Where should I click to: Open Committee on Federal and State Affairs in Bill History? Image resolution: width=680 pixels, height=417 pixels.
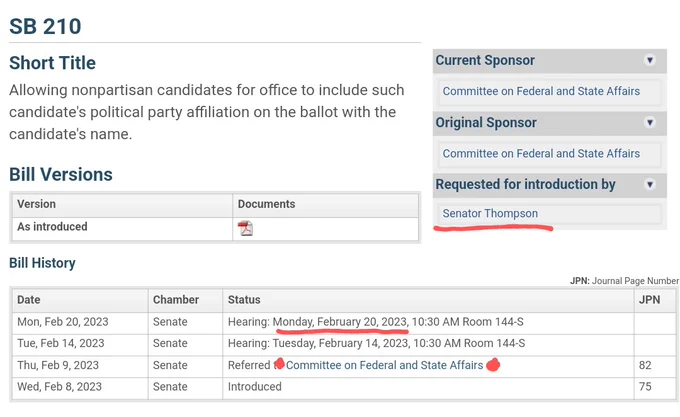click(384, 365)
